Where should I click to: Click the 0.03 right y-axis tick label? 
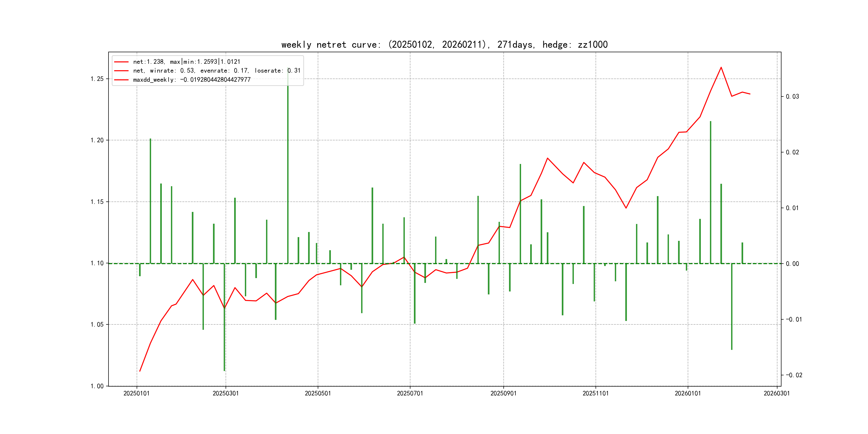click(x=792, y=97)
